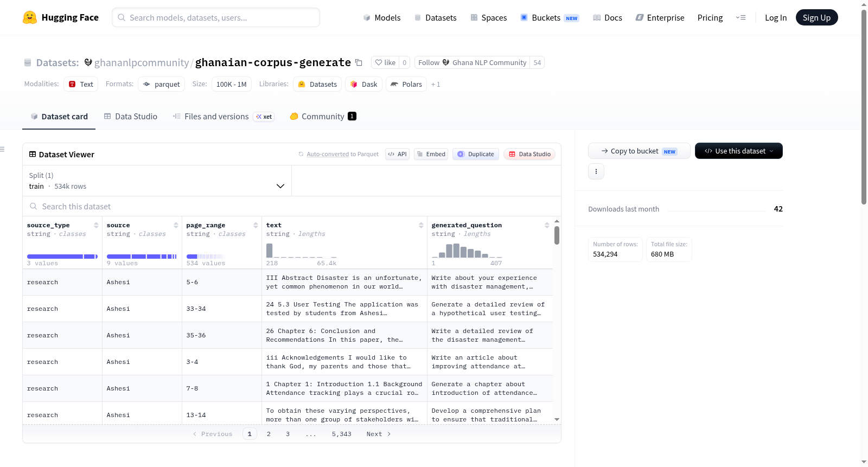
Task: Click the Hugging Face logo icon
Action: tap(30, 17)
